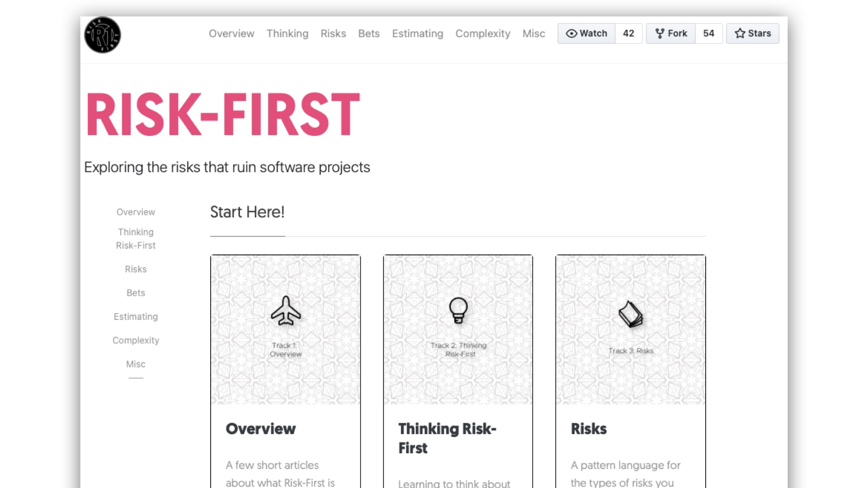Viewport: 868px width, 488px height.
Task: Click the fork count 54
Action: tap(708, 33)
